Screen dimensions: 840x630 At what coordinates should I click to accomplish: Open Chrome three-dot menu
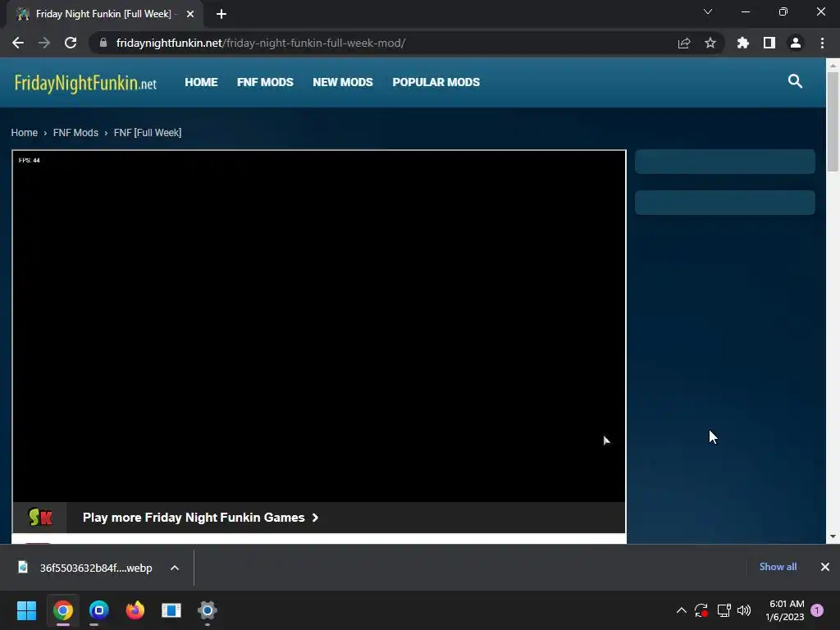[822, 43]
